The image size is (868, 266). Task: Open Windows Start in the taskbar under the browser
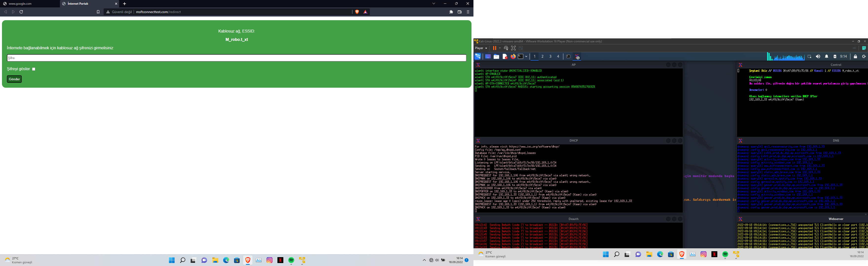172,260
